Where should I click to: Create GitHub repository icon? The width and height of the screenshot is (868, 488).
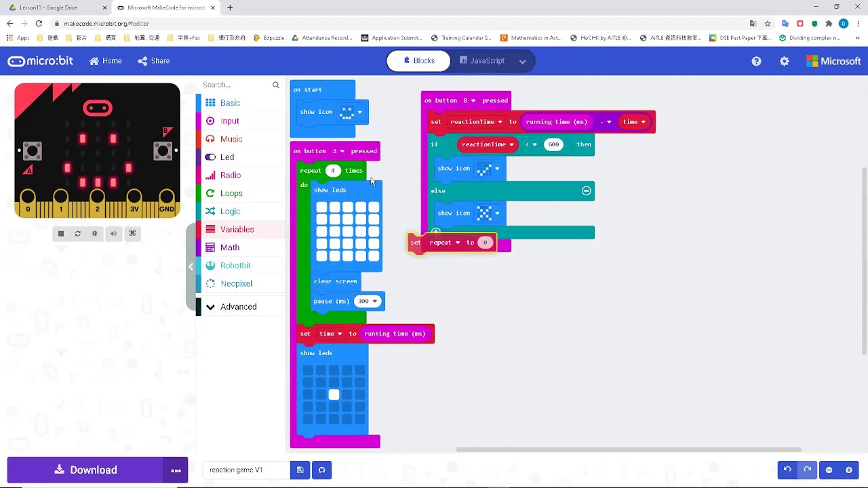tap(322, 470)
